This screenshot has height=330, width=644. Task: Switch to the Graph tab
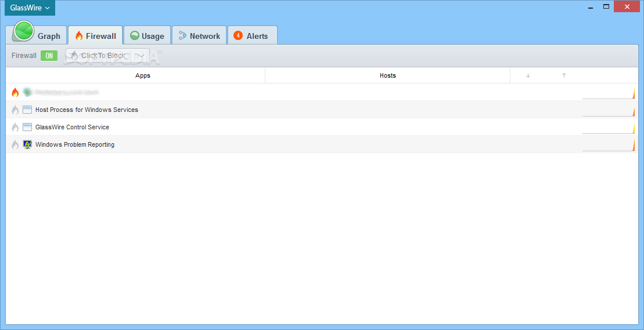(x=36, y=35)
